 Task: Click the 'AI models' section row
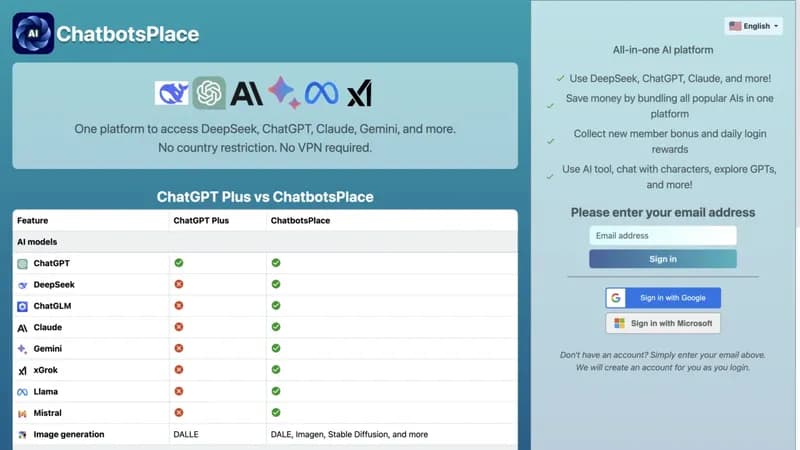pyautogui.click(x=265, y=242)
